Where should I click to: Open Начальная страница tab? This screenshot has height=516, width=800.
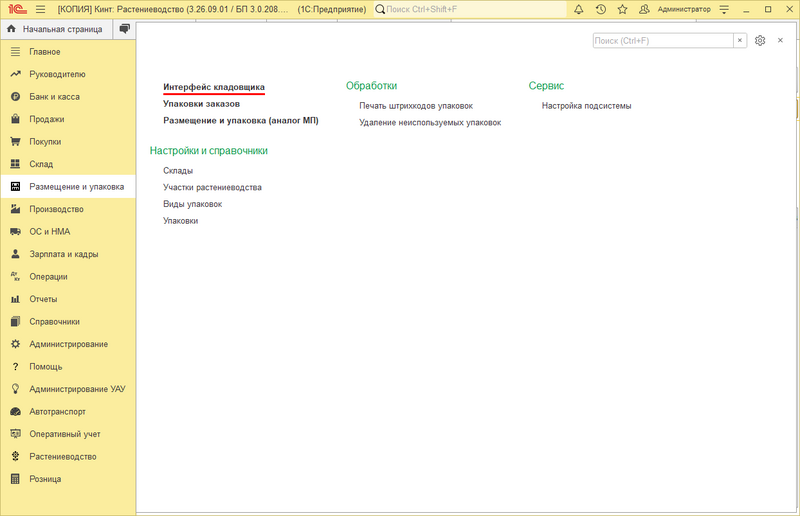[57, 29]
